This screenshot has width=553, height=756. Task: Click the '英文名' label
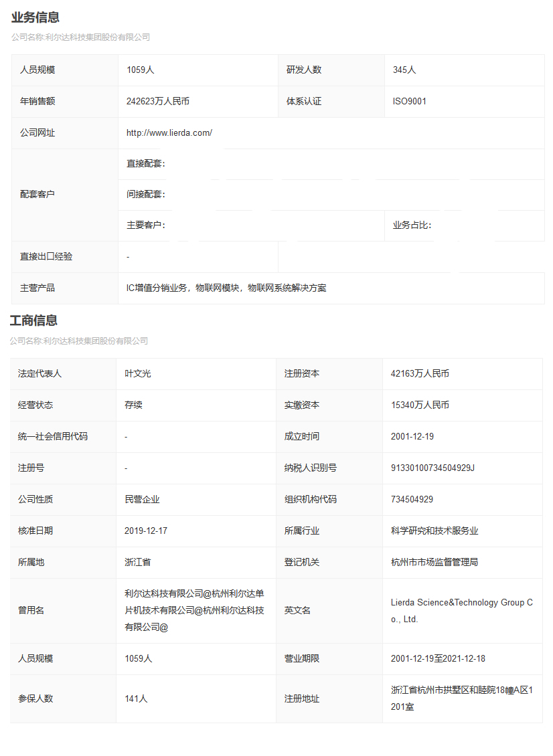[298, 610]
